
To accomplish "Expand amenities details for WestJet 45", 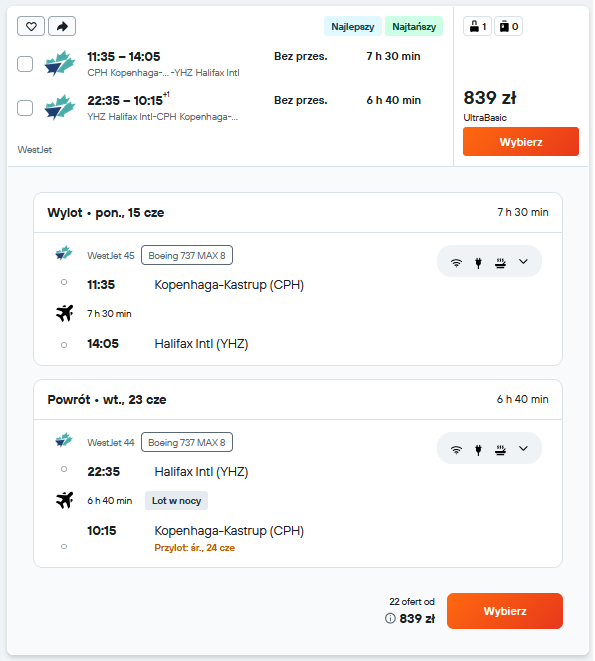I will coord(523,261).
